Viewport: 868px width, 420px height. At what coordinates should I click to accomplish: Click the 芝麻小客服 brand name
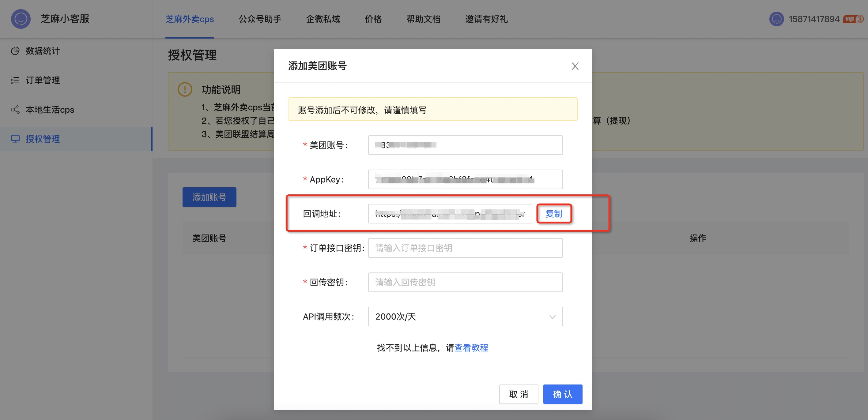(65, 19)
